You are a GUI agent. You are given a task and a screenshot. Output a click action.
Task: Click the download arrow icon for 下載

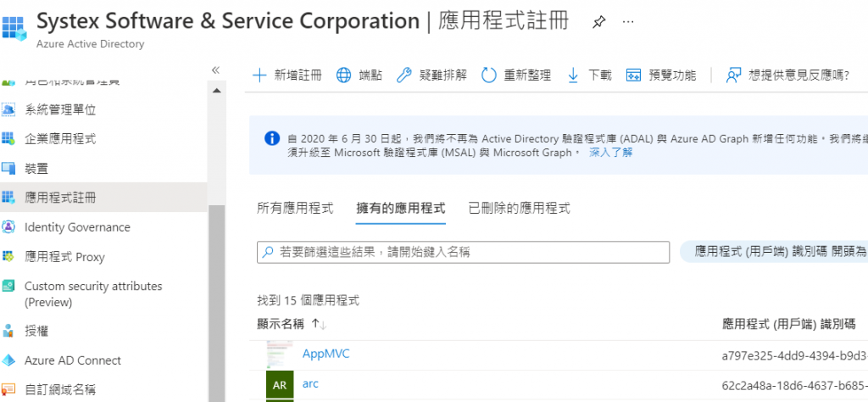573,75
